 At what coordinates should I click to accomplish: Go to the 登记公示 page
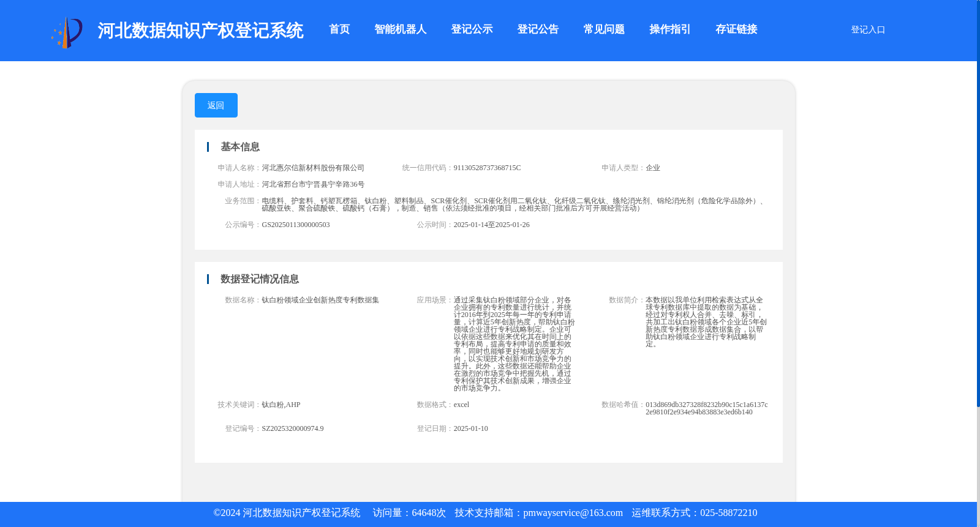click(x=472, y=29)
